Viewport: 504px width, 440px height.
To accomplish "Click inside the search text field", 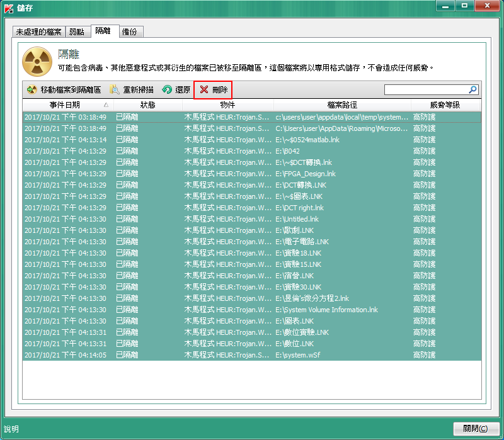I will pyautogui.click(x=426, y=90).
